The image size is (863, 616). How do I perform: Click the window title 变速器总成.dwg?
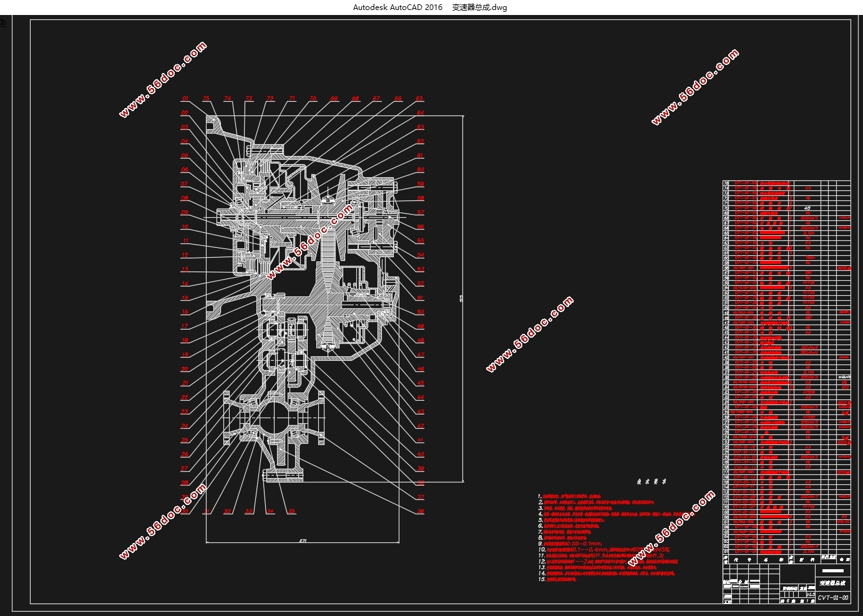[479, 7]
